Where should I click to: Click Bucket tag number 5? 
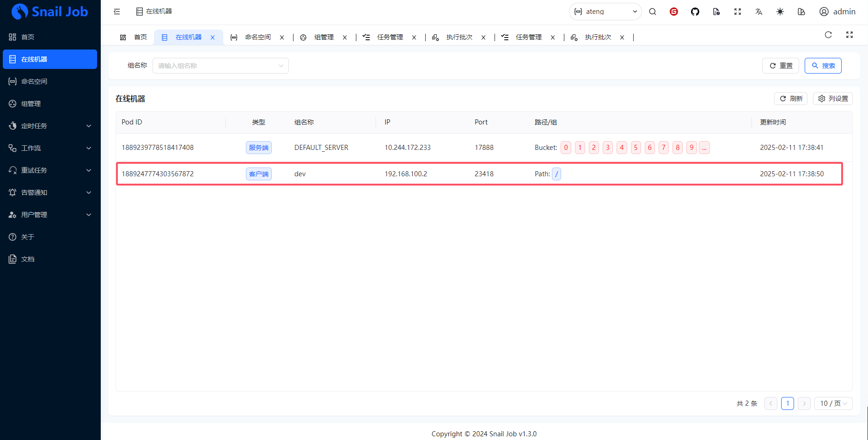coord(636,148)
